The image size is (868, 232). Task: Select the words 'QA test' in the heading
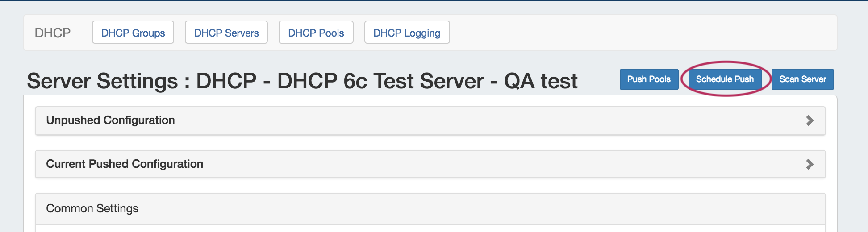(x=541, y=81)
